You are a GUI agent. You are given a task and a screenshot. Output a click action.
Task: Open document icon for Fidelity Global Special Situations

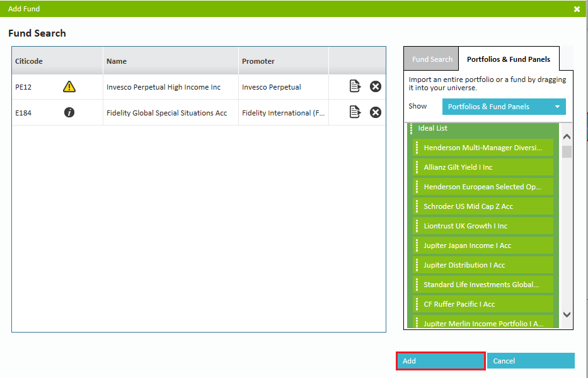click(x=355, y=112)
